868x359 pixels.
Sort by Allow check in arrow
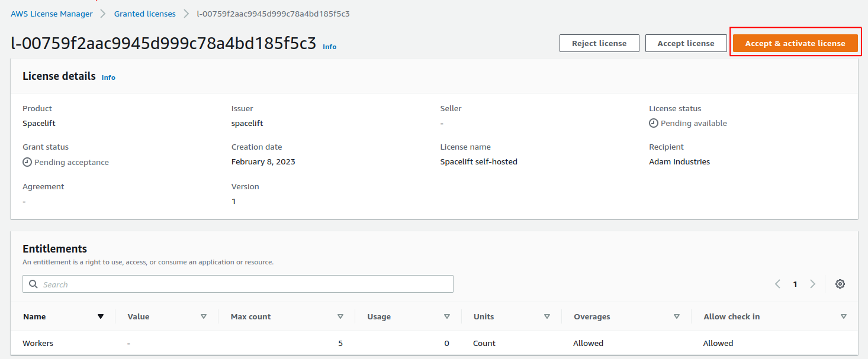(x=843, y=316)
